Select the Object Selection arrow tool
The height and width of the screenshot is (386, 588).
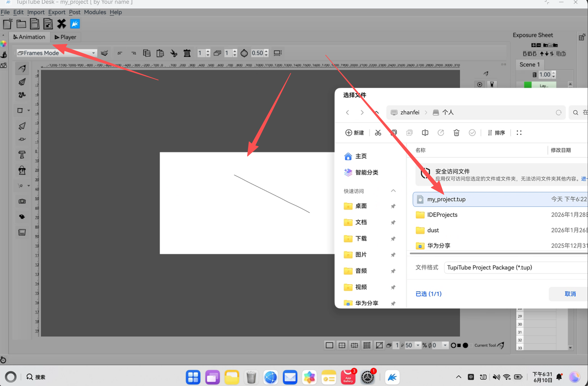(22, 126)
